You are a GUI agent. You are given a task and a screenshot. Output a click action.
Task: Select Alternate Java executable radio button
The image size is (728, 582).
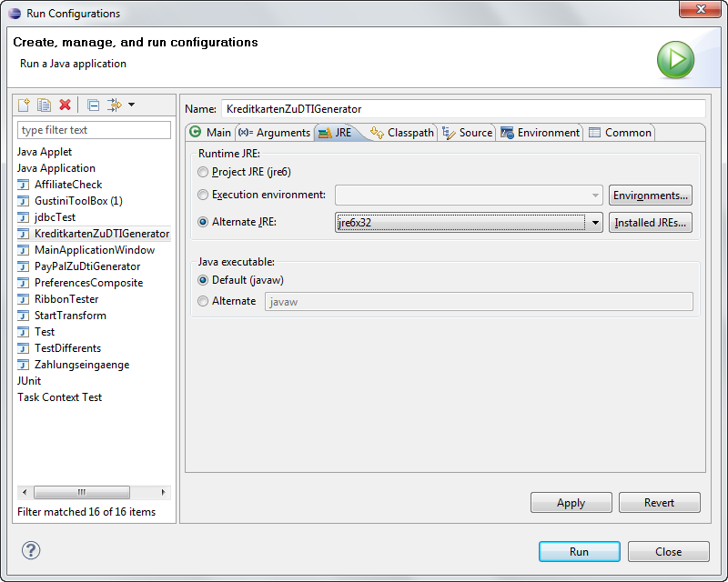[x=203, y=301]
